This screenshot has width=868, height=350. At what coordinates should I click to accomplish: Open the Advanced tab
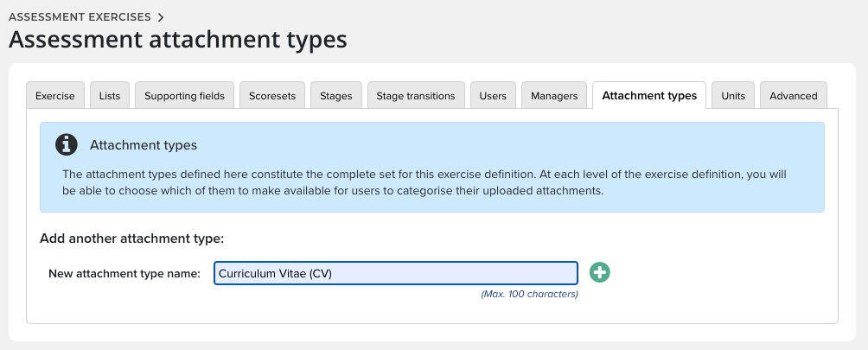793,96
